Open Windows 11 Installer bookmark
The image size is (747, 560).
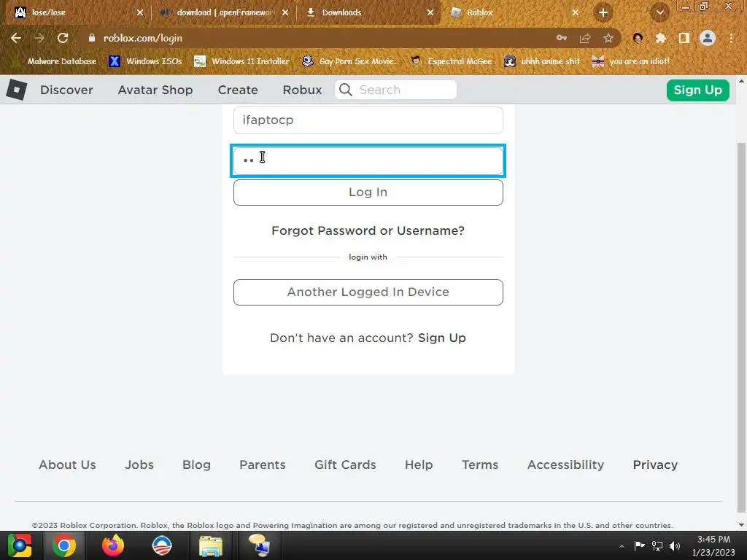[x=242, y=61]
